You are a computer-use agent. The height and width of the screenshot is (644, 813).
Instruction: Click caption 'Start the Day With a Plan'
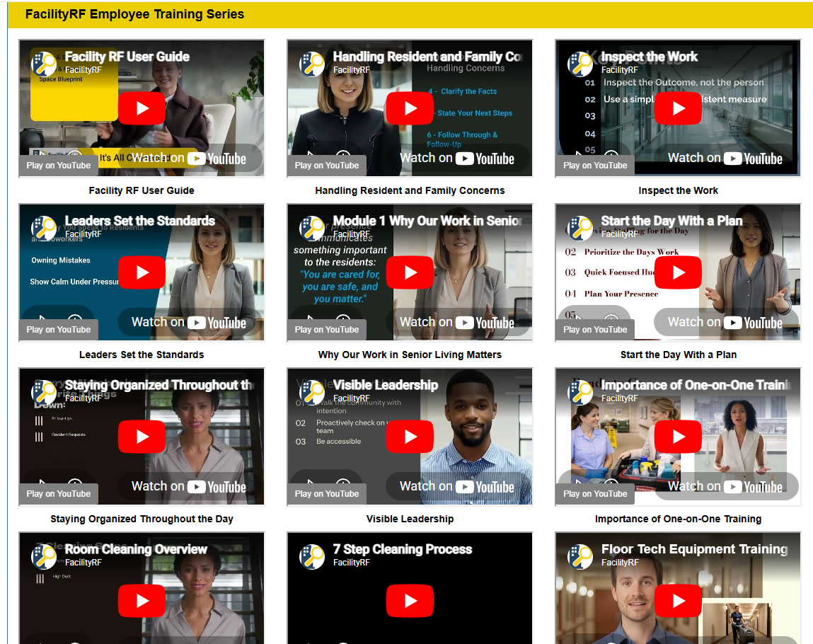[x=678, y=355]
